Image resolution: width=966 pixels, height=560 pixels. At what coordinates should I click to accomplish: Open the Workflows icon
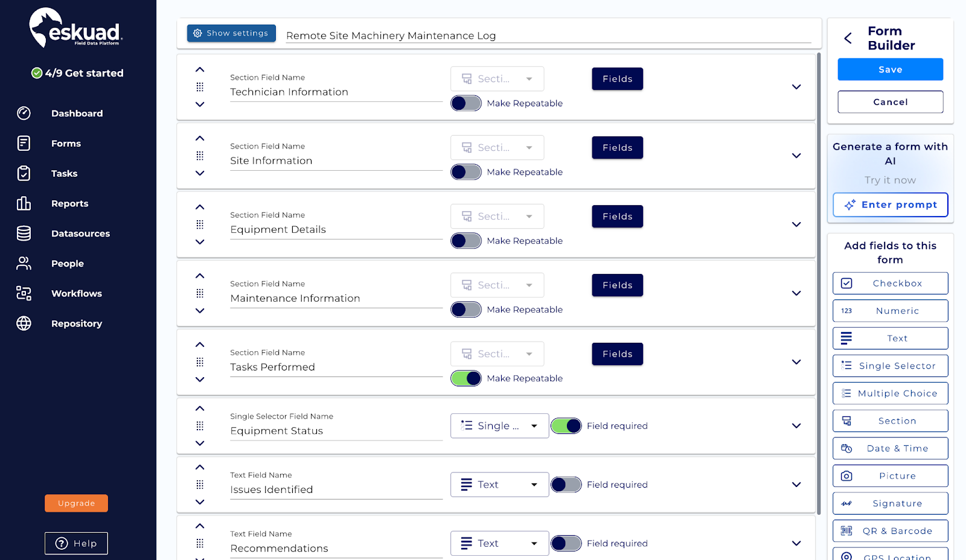(24, 293)
